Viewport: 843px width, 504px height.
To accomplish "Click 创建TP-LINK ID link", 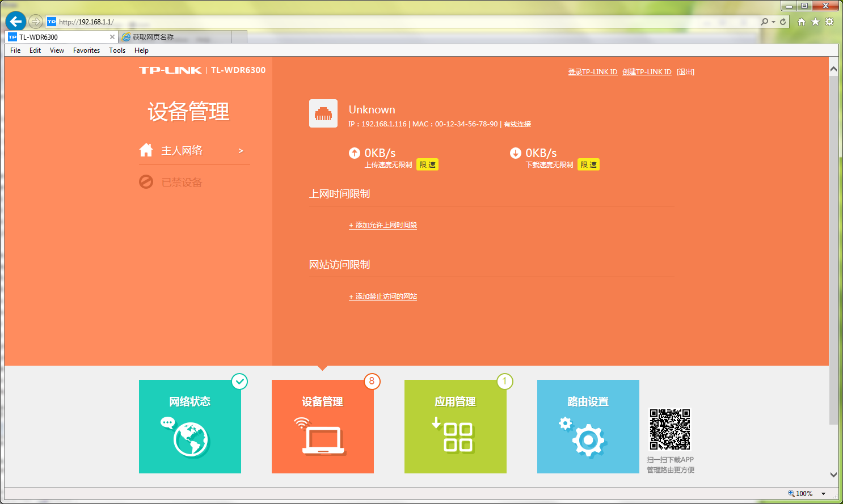I will pos(647,72).
